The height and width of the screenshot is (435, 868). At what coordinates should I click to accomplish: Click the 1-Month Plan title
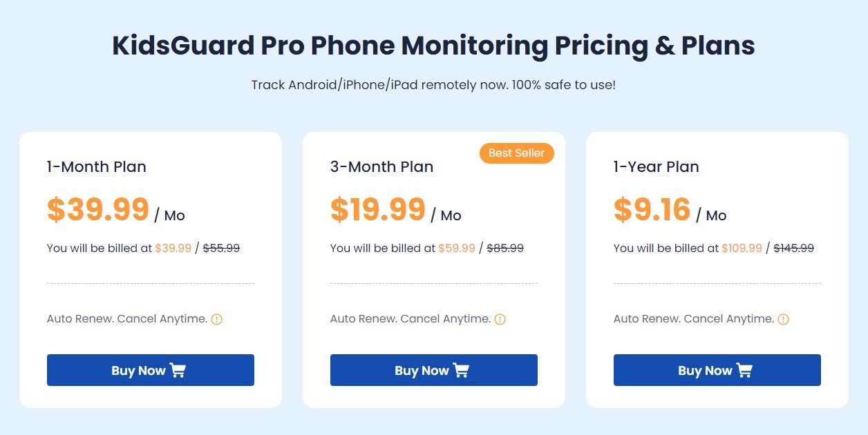96,166
